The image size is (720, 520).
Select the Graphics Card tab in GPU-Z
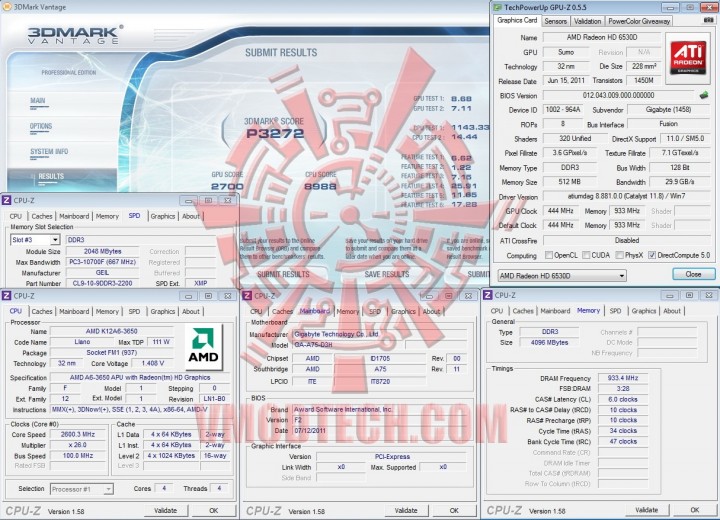point(517,20)
